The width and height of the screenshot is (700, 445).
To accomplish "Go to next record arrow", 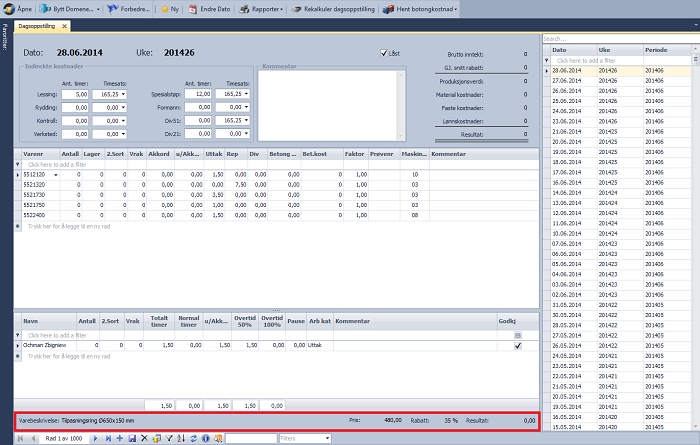I will [95, 438].
